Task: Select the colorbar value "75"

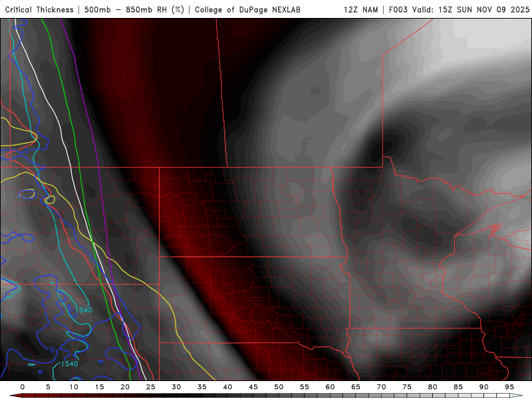Action: 407,387
